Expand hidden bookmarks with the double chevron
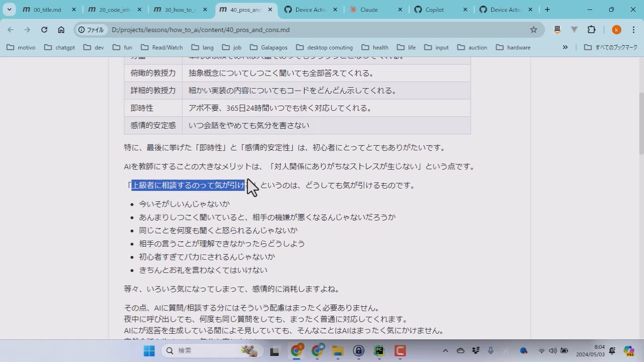 [565, 47]
